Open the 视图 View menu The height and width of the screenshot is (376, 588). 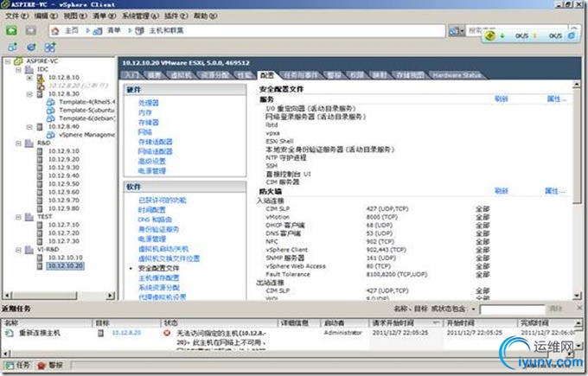tap(75, 16)
